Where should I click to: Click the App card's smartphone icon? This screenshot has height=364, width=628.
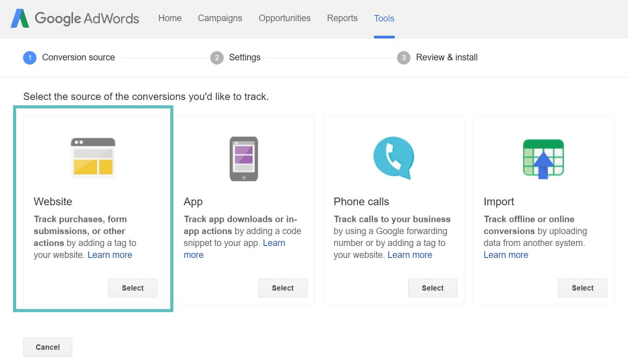tap(243, 159)
